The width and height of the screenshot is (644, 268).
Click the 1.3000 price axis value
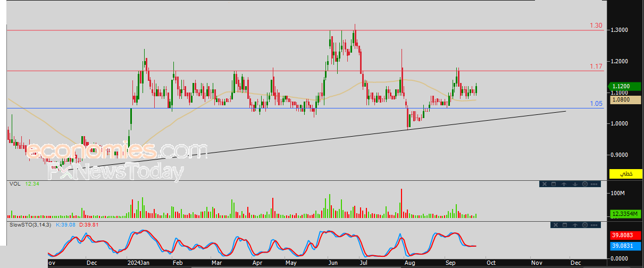click(x=620, y=30)
